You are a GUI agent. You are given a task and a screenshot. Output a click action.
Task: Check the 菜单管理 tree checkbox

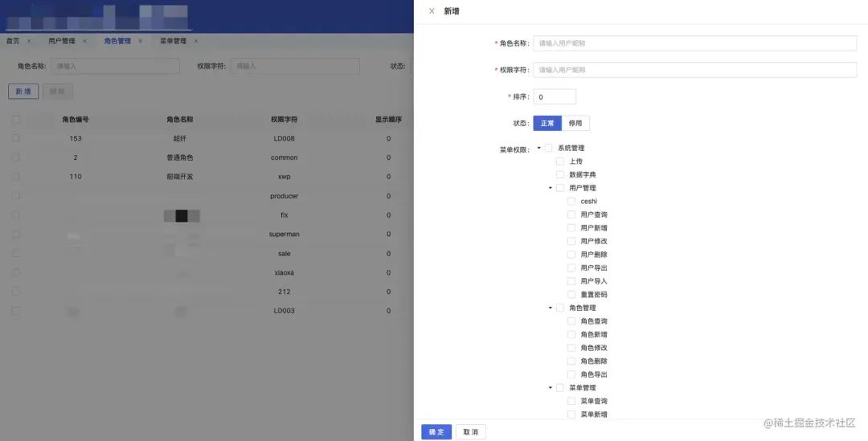(x=560, y=388)
